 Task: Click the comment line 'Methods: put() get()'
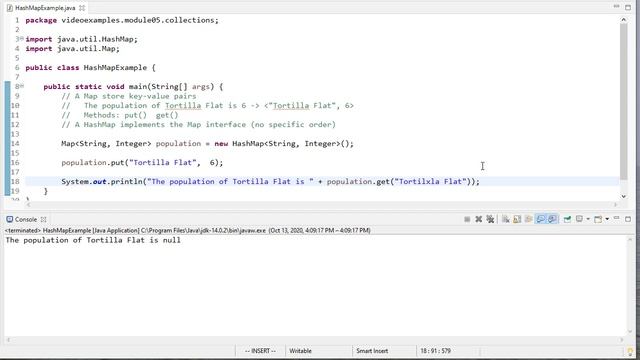click(x=120, y=115)
